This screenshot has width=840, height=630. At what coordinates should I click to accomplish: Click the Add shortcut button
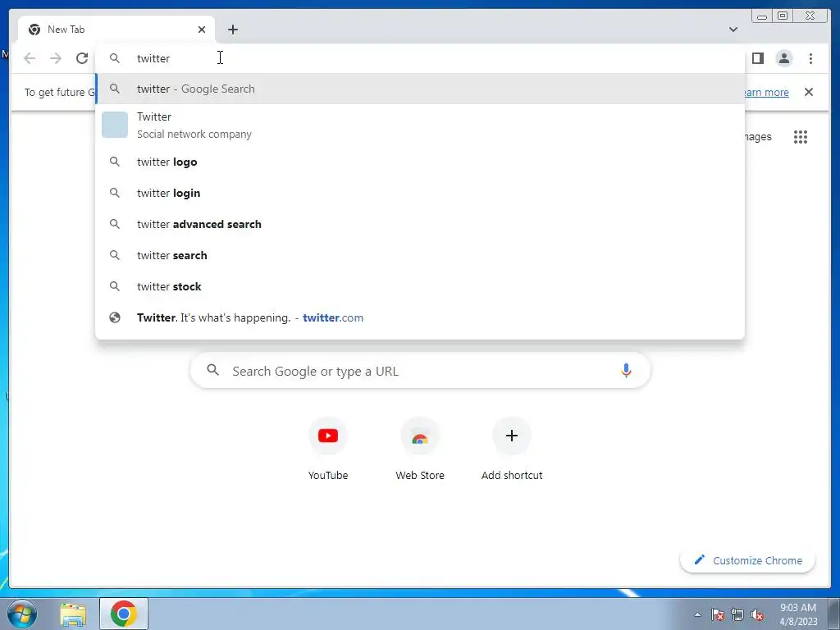(512, 449)
